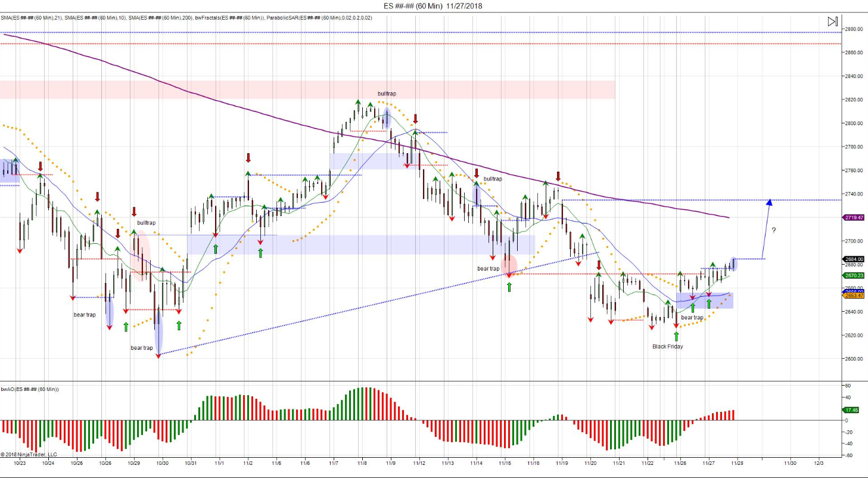The image size is (868, 478).
Task: Click the 11/30 date axis label
Action: pyautogui.click(x=791, y=463)
